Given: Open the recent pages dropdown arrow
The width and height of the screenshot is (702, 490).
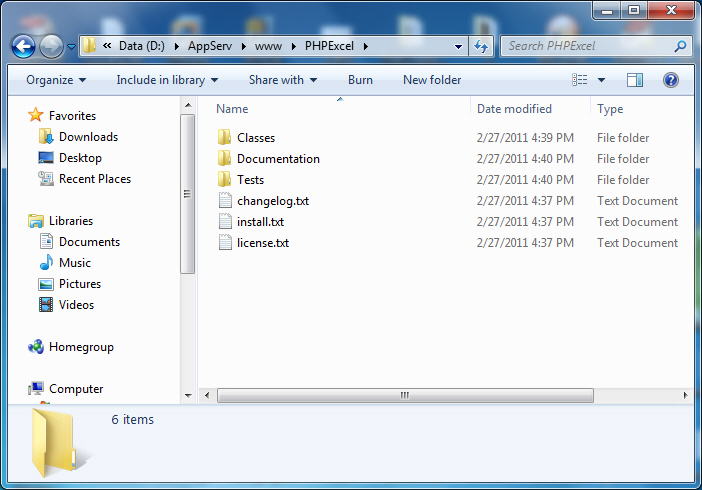Looking at the screenshot, I should [x=71, y=46].
